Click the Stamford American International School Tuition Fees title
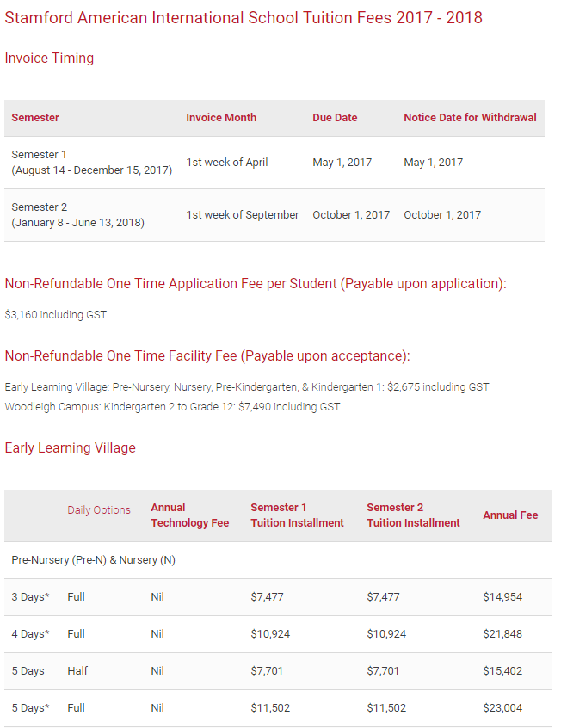 pos(244,18)
